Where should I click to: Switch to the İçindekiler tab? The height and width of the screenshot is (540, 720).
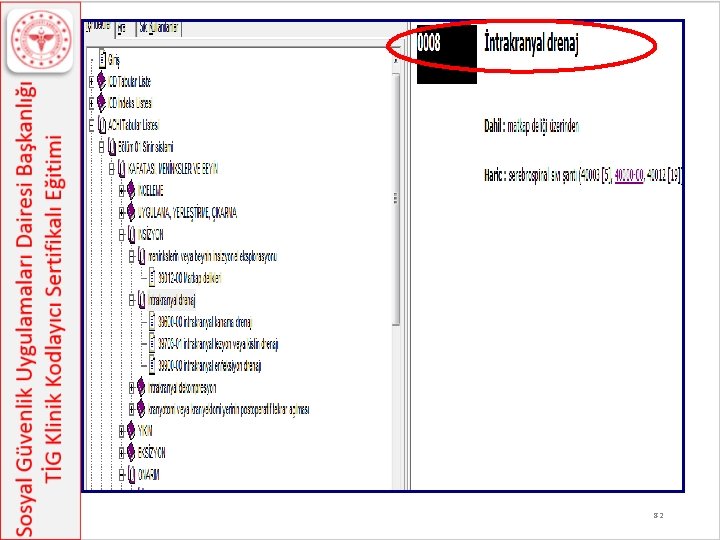click(x=98, y=27)
